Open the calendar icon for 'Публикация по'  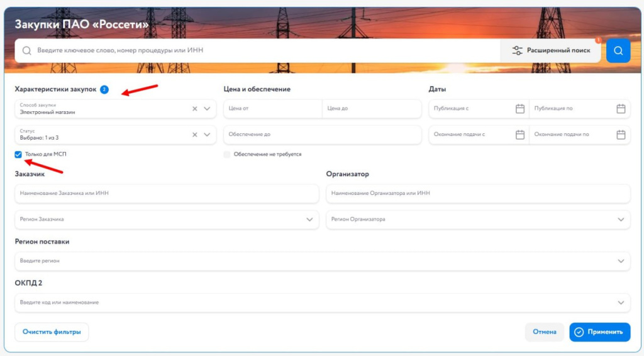point(621,109)
